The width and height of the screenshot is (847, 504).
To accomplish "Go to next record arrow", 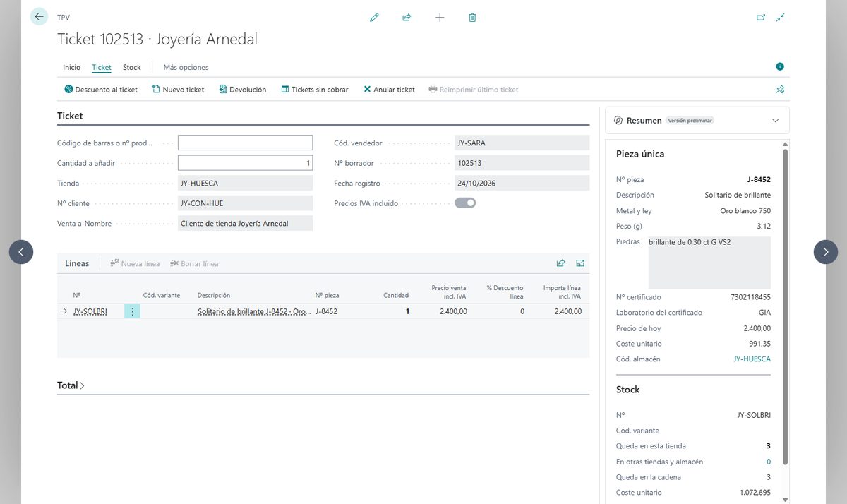I will click(x=826, y=252).
